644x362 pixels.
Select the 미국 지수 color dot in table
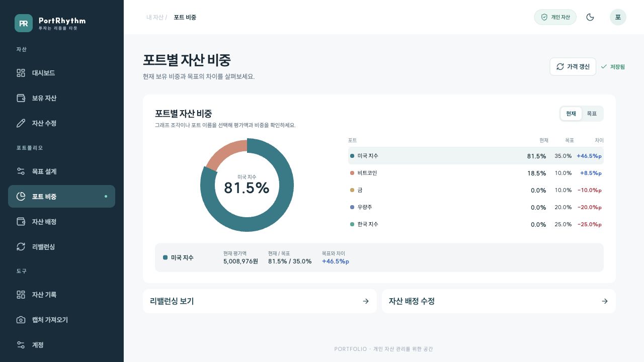[352, 156]
